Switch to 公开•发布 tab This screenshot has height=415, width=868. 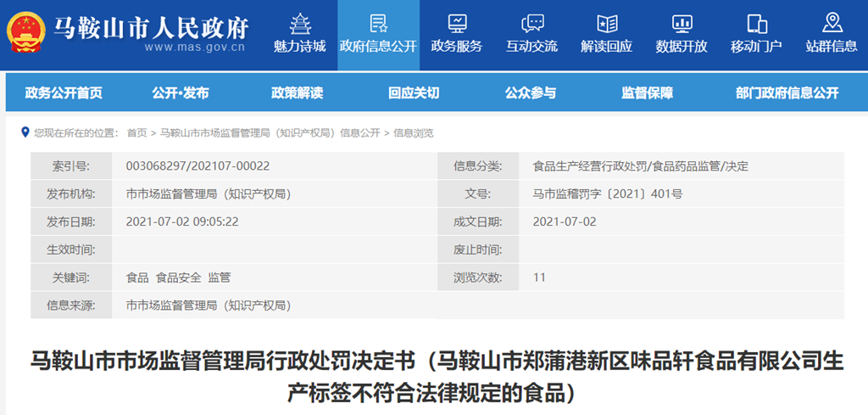181,93
